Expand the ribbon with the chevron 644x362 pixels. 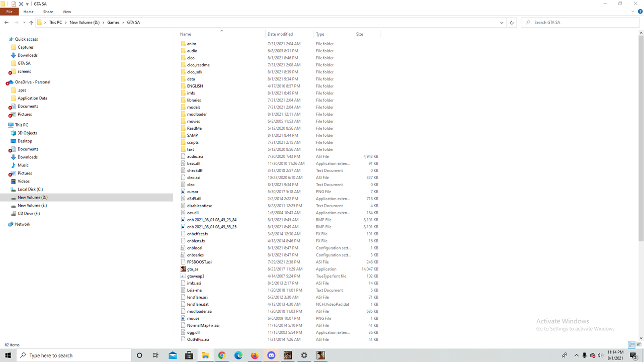click(x=632, y=12)
